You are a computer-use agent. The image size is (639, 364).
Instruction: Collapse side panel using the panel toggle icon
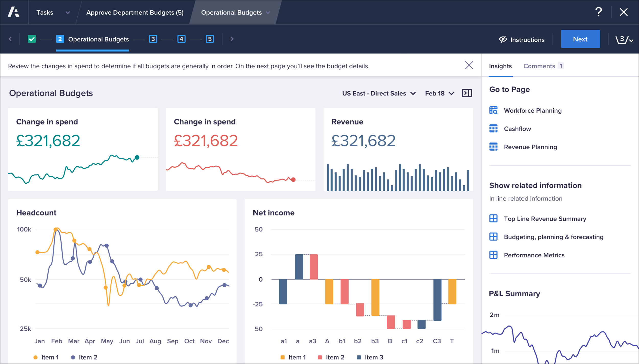click(467, 93)
